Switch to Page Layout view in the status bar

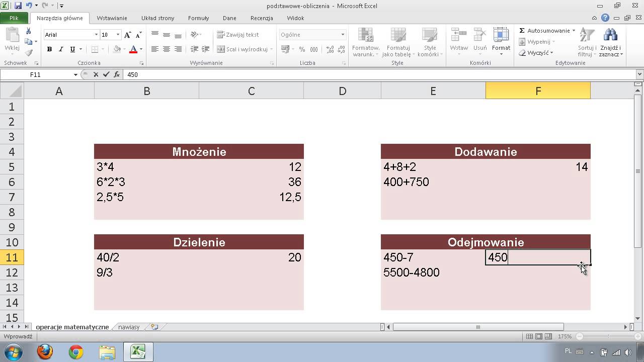click(x=539, y=336)
